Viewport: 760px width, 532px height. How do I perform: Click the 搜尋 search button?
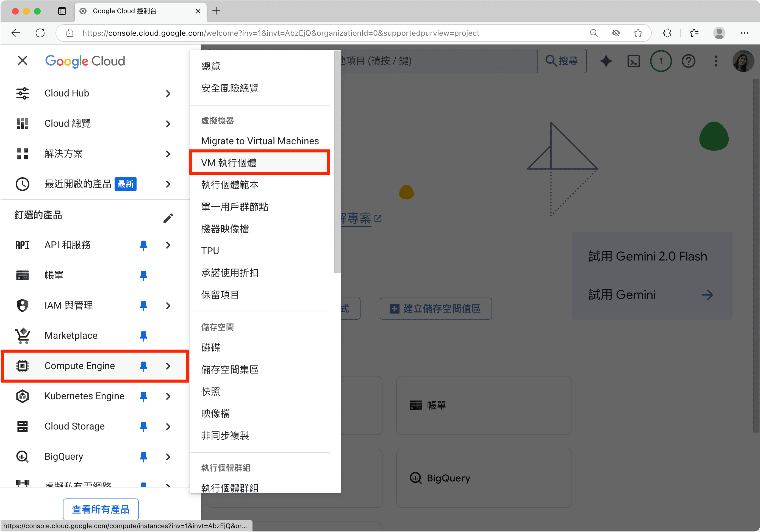point(562,61)
